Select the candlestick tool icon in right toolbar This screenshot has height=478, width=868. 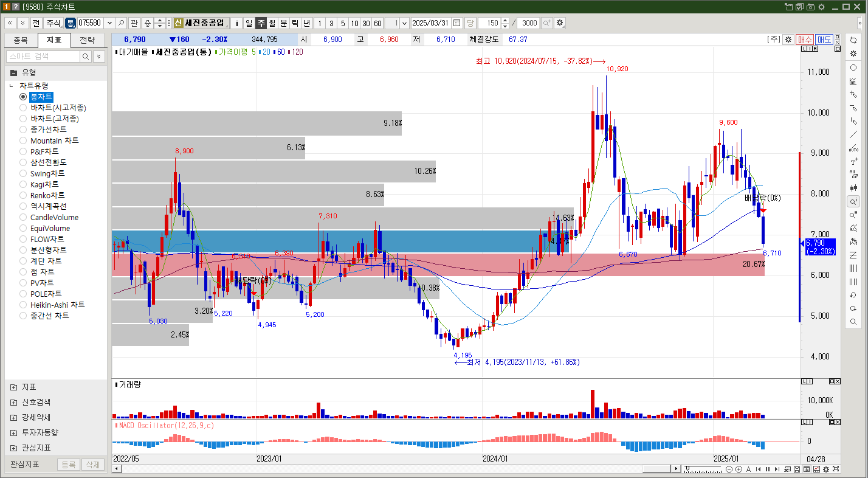coord(853,188)
